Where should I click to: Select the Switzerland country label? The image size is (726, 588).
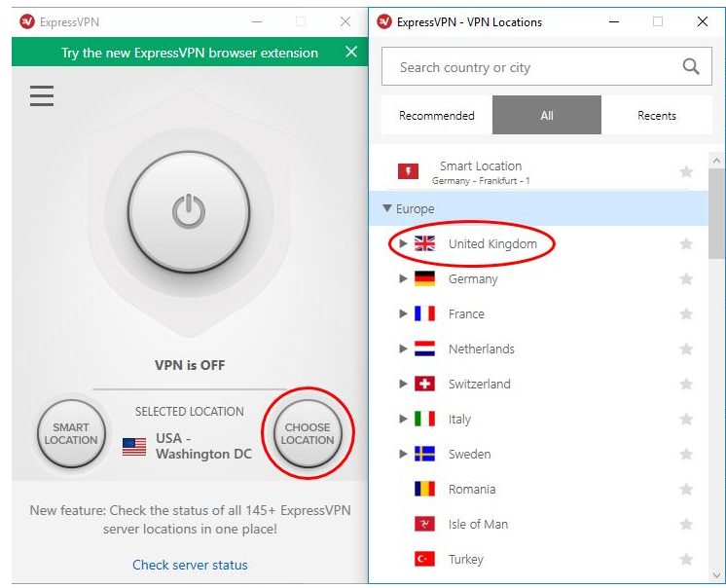coord(479,384)
